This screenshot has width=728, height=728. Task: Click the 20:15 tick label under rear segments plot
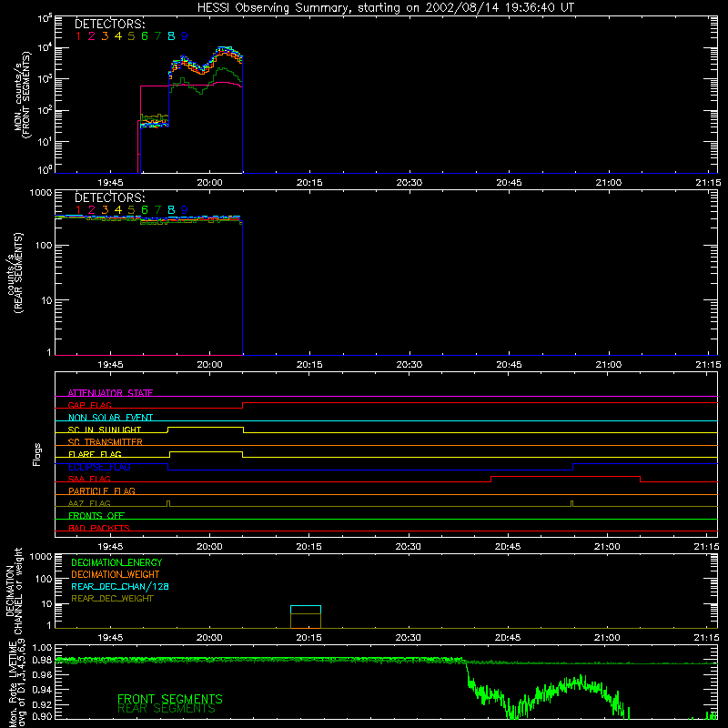(309, 365)
